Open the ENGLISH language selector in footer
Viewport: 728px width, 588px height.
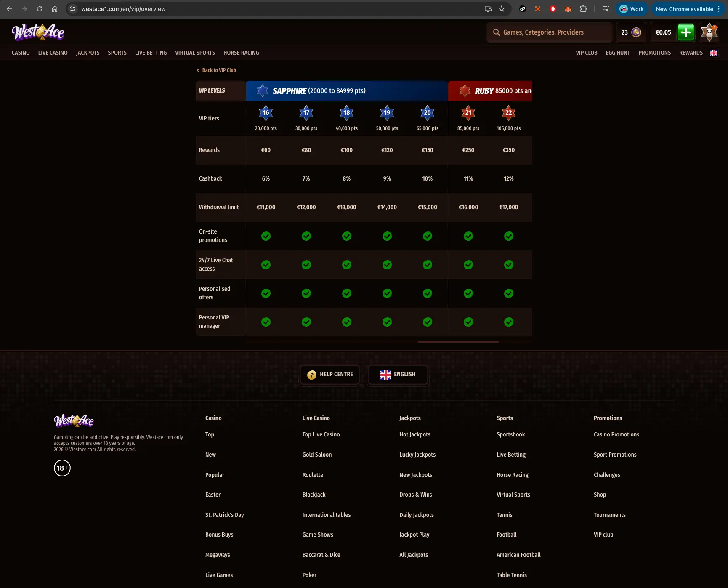[x=398, y=375]
